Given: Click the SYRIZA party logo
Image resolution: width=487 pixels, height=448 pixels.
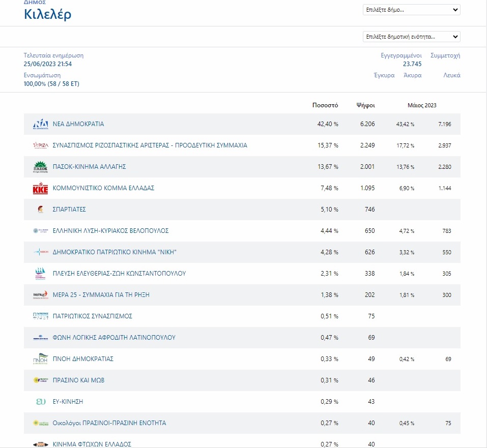Looking at the screenshot, I should 40,145.
